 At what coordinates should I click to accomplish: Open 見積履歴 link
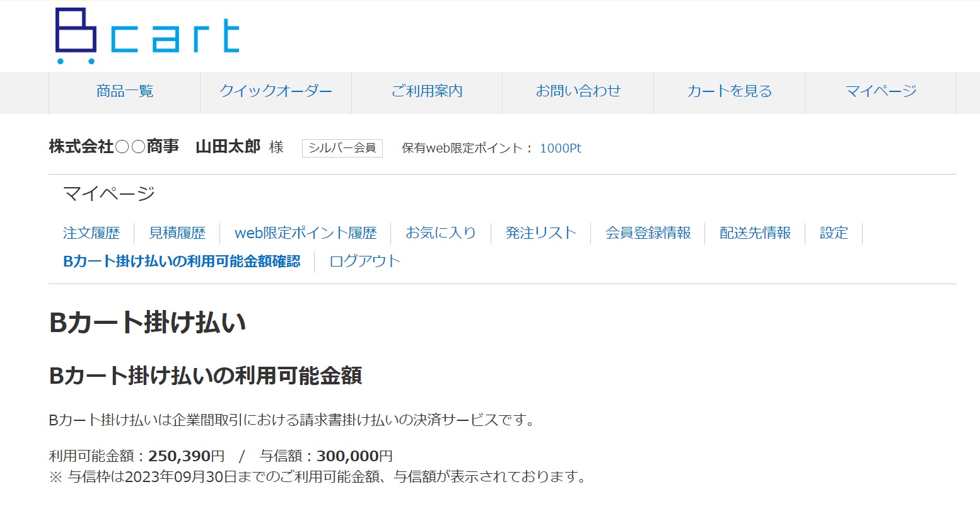[x=177, y=233]
